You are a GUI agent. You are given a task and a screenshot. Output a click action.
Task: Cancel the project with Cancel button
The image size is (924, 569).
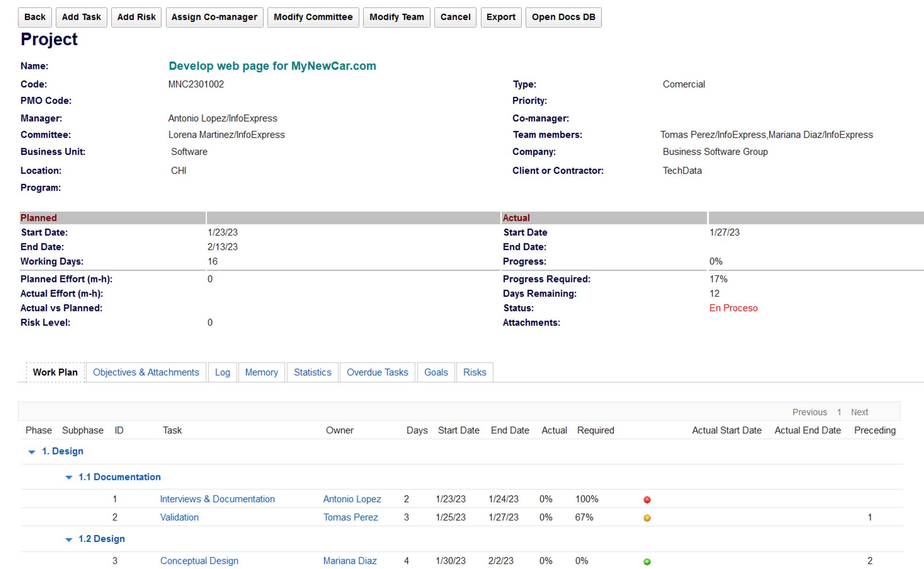[x=455, y=17]
